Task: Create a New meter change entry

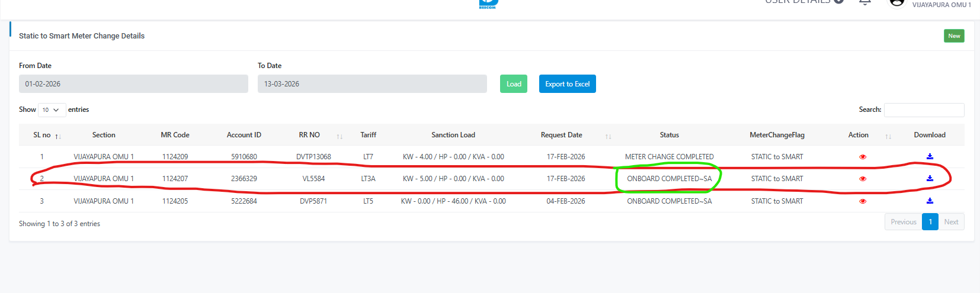Action: (954, 36)
